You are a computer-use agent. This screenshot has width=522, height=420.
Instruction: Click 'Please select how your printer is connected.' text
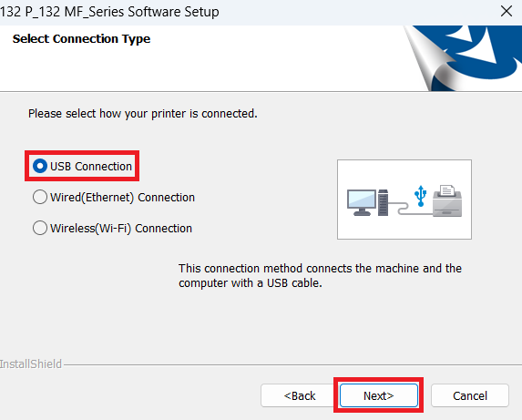143,114
